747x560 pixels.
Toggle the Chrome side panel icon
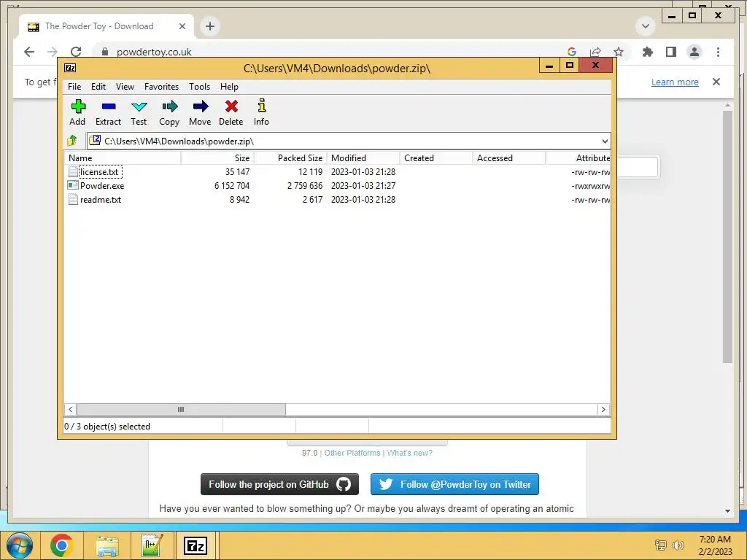[x=671, y=52]
